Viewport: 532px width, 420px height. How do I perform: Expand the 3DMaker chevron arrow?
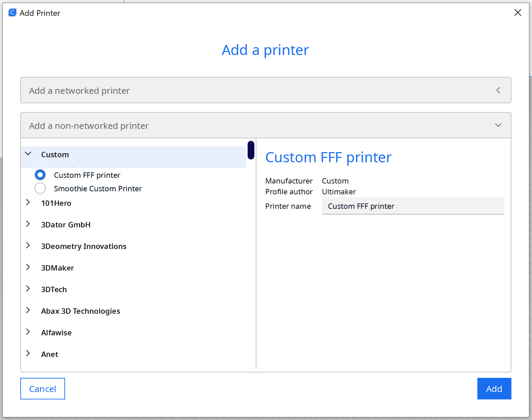coord(28,267)
